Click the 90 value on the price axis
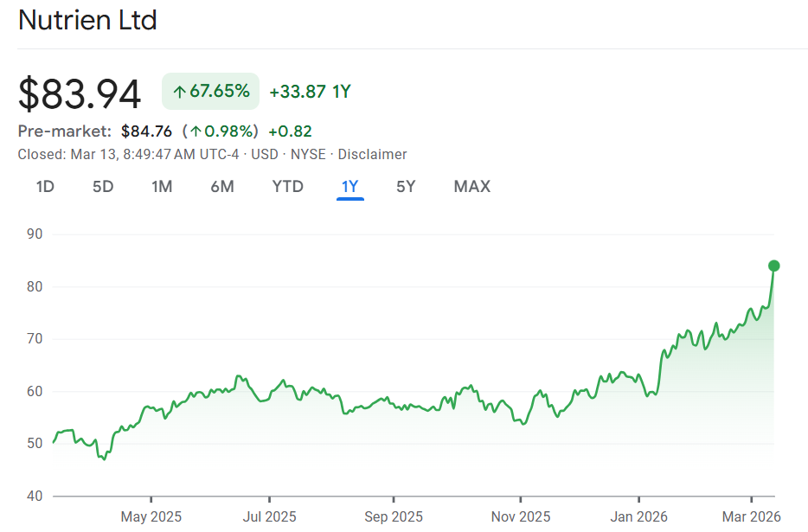 (x=35, y=234)
